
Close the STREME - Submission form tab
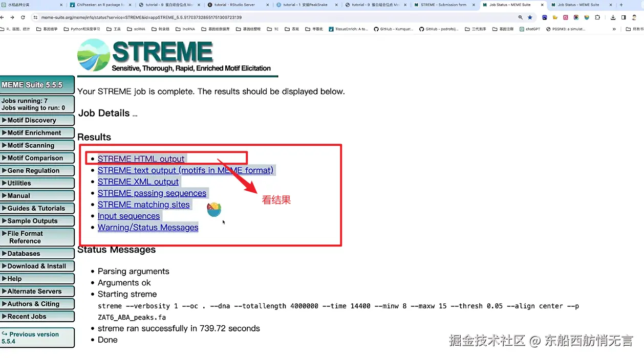tap(474, 5)
